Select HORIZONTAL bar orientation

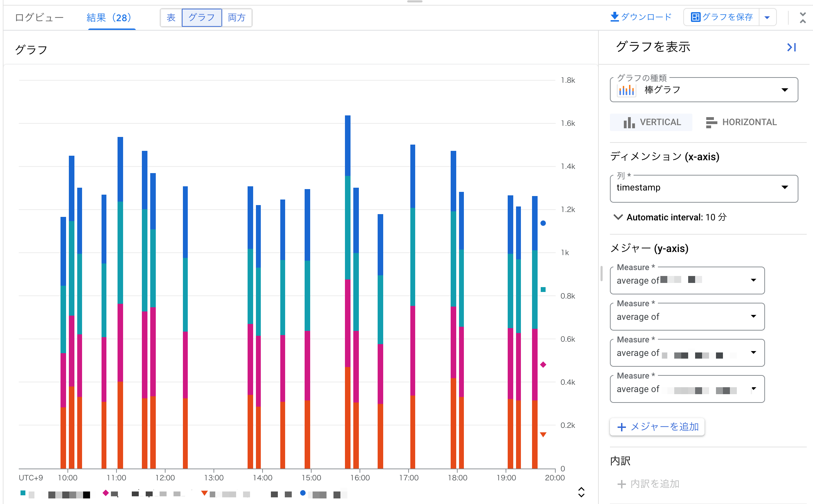coord(741,122)
